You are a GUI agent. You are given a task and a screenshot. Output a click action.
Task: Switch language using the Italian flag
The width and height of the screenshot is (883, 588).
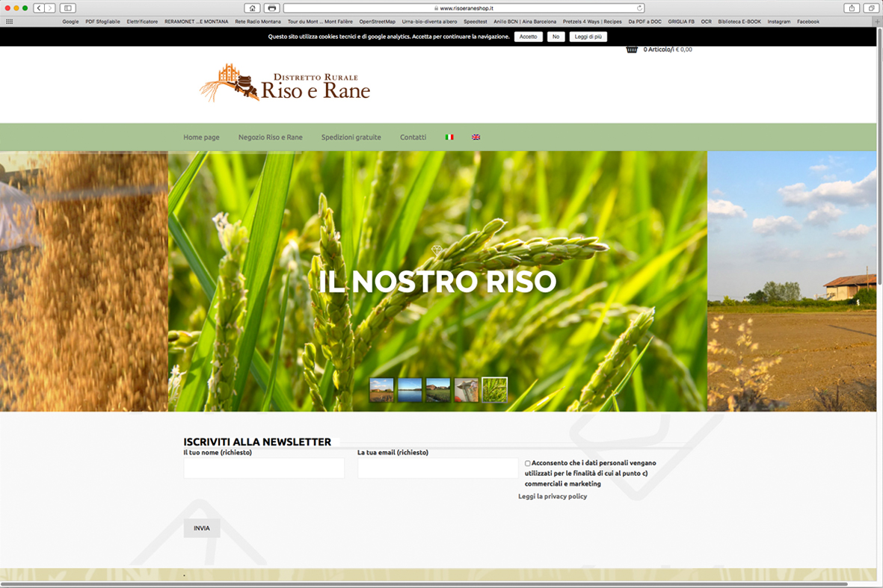pyautogui.click(x=449, y=137)
